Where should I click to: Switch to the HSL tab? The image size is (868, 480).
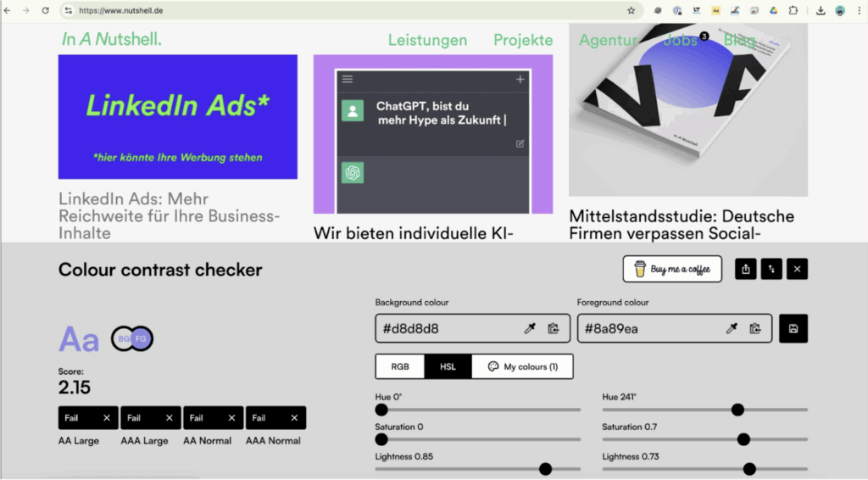pos(448,366)
